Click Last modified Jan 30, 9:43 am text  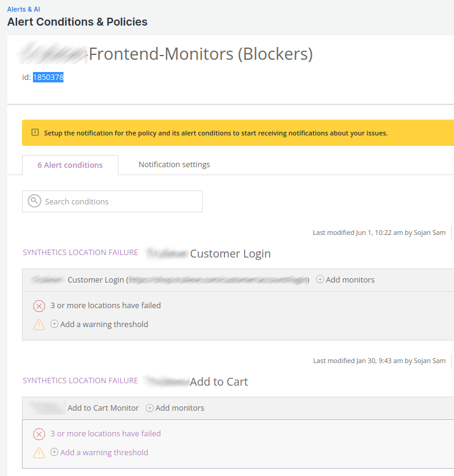(380, 361)
